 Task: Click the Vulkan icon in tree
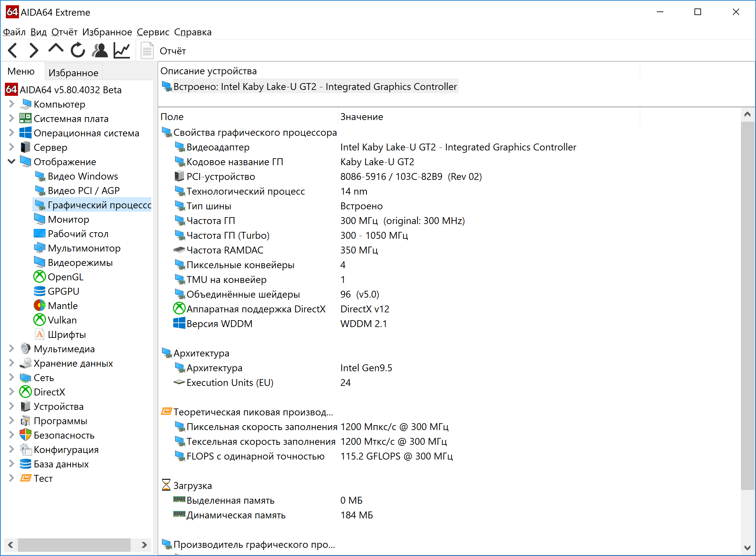pos(39,320)
